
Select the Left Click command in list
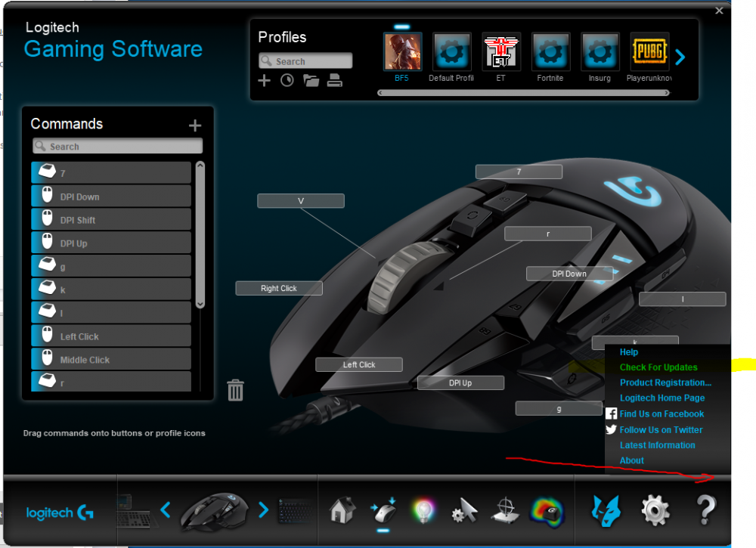(111, 336)
